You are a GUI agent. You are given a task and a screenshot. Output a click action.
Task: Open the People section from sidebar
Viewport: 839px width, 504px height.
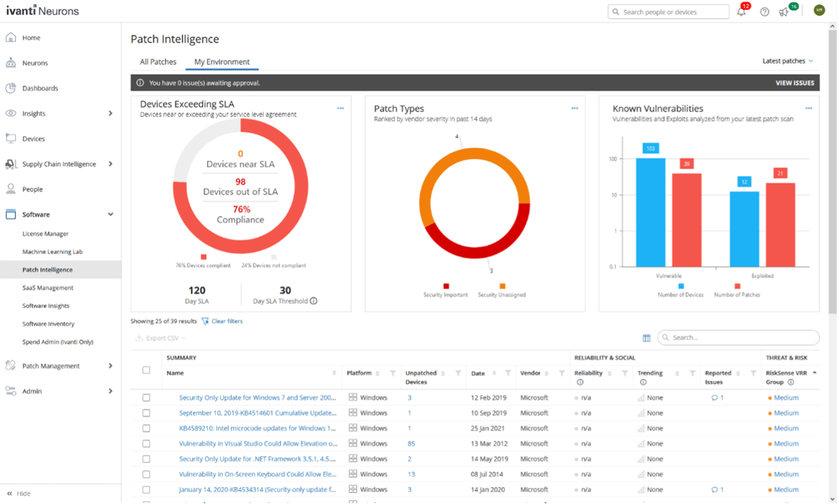coord(31,189)
